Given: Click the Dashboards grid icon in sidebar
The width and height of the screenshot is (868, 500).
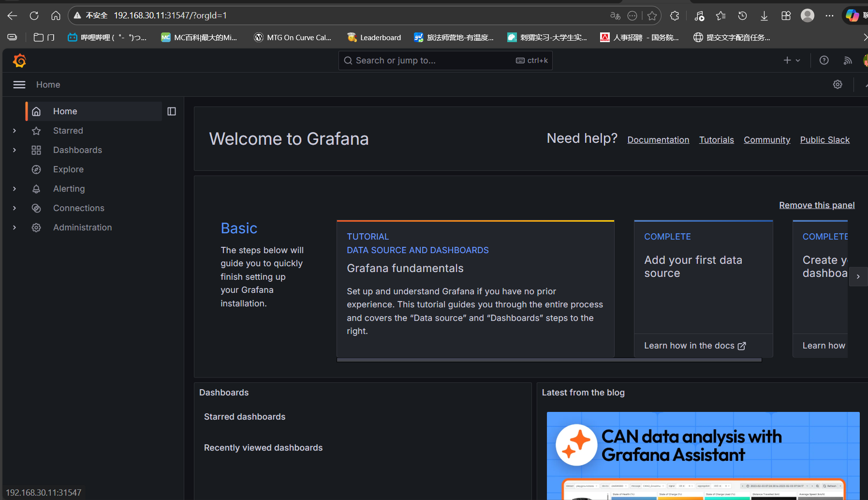Looking at the screenshot, I should pyautogui.click(x=36, y=150).
